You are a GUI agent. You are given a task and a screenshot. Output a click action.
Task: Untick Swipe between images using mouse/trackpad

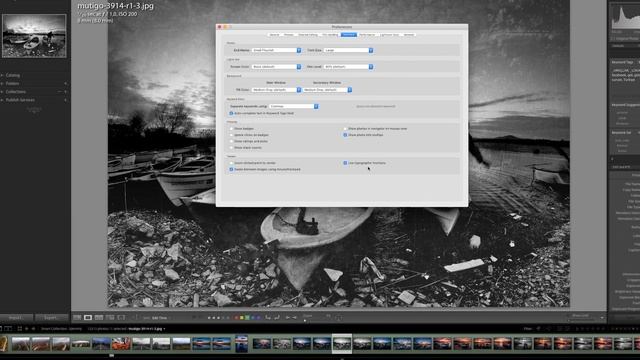pyautogui.click(x=231, y=169)
